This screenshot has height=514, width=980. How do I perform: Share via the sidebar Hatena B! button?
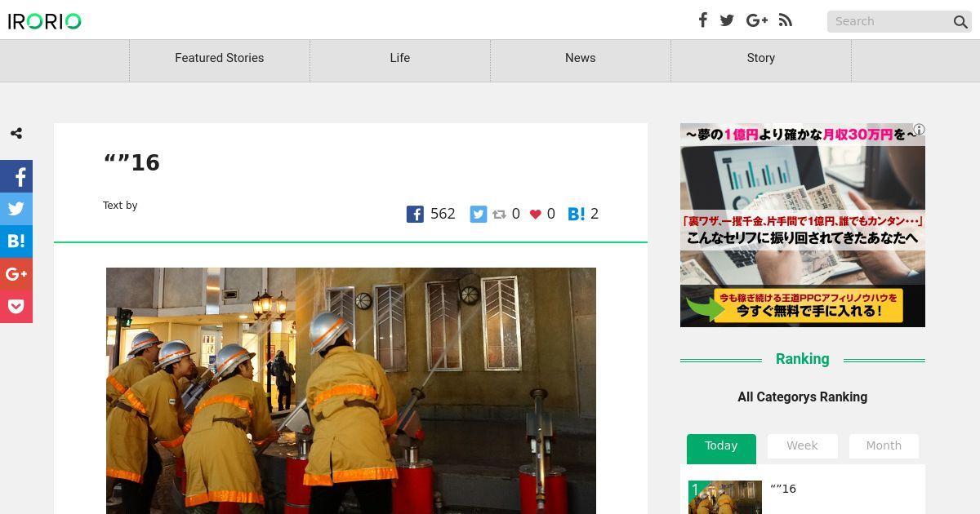16,241
